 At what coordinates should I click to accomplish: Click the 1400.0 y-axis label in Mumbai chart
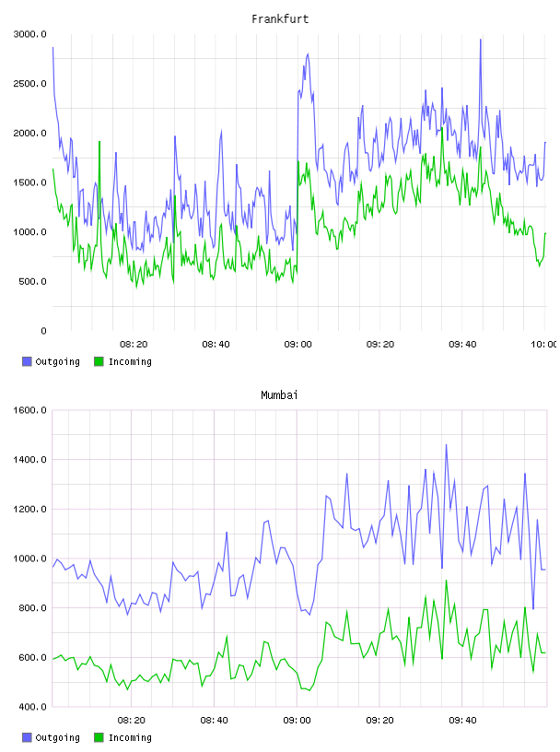tap(29, 460)
